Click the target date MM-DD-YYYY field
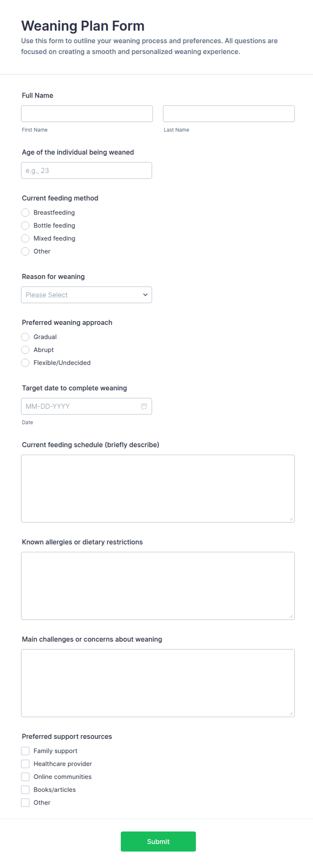 click(x=86, y=406)
